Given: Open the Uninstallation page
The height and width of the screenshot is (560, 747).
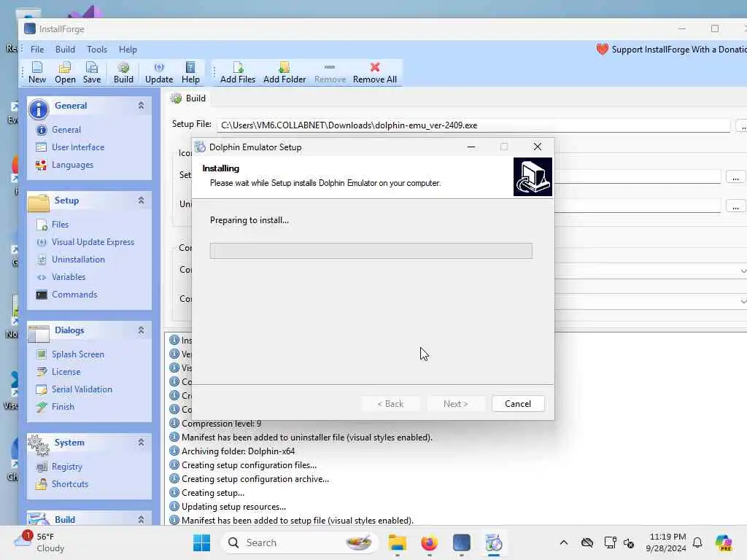Looking at the screenshot, I should point(78,260).
